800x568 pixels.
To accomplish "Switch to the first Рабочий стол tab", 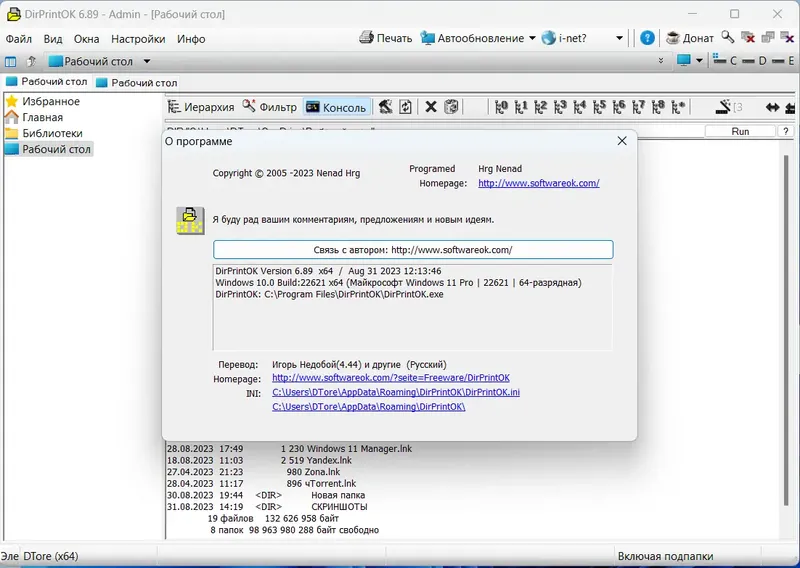I will pos(46,82).
